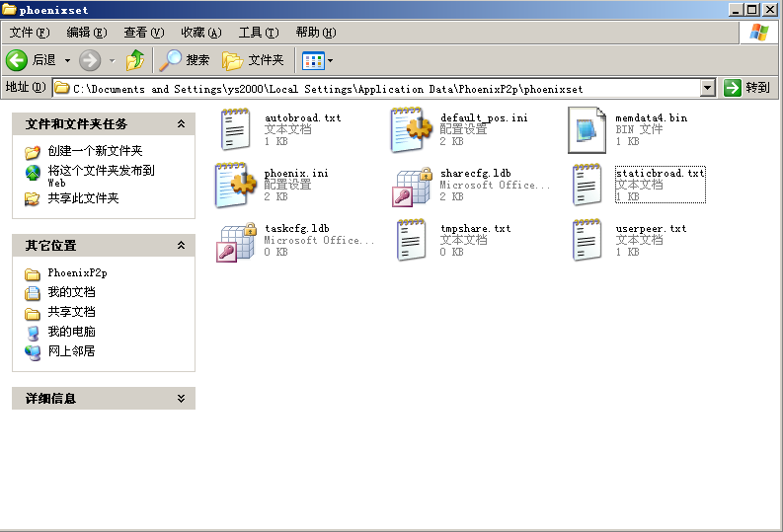Click the green Forward arrow button
783x532 pixels.
coord(90,60)
